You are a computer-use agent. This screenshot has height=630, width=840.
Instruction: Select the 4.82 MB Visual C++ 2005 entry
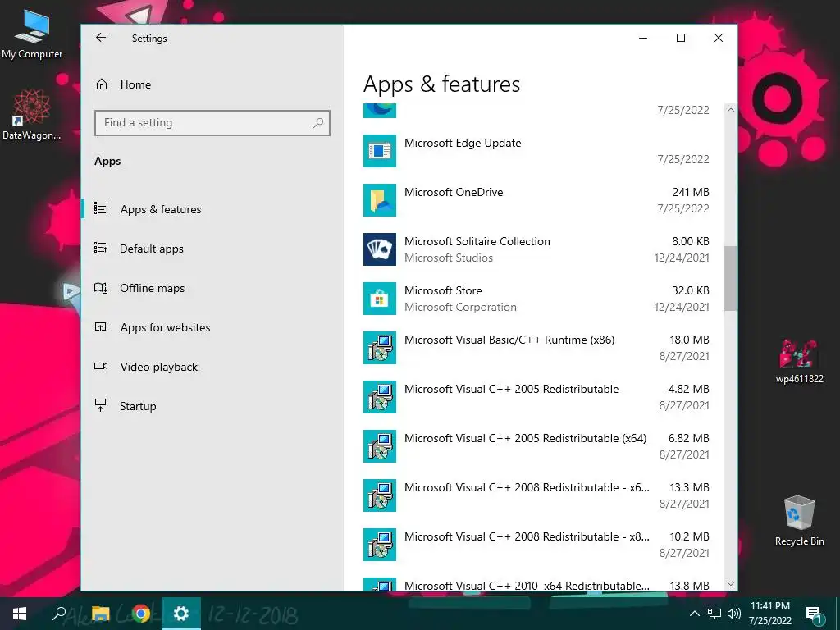tap(512, 390)
